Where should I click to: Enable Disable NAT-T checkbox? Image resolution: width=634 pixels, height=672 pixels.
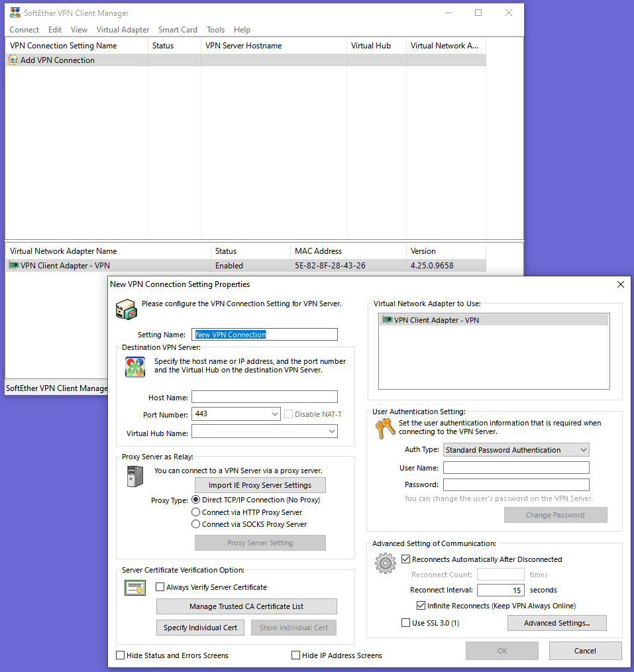(288, 414)
